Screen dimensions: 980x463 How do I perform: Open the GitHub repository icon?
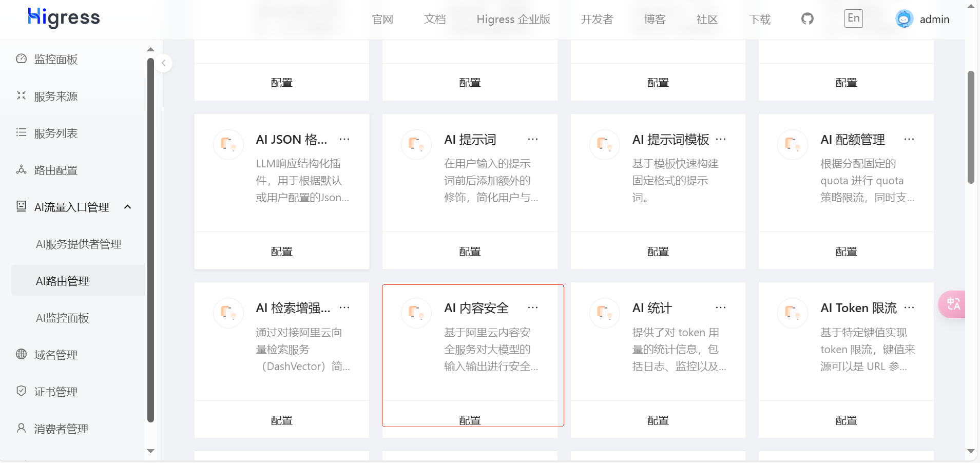[807, 19]
